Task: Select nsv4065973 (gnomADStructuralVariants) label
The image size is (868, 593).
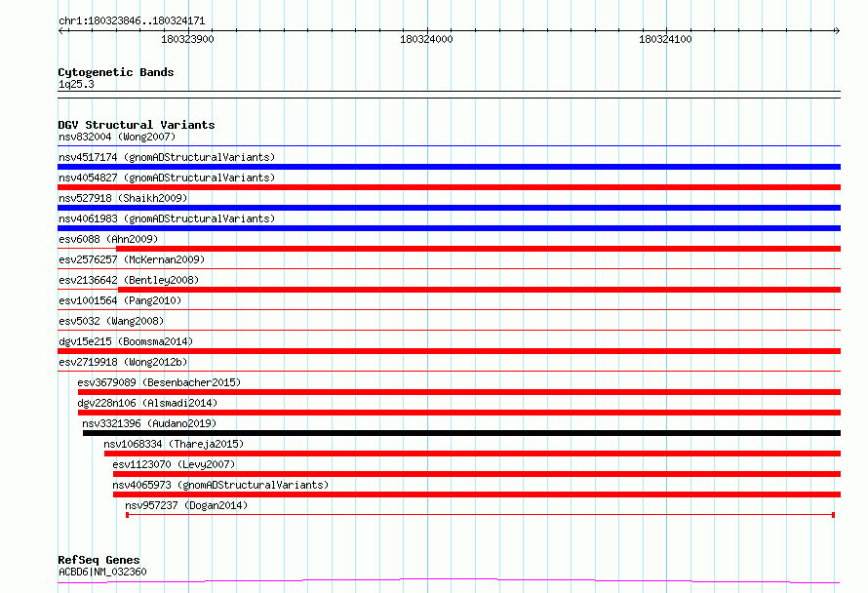Action: 220,485
